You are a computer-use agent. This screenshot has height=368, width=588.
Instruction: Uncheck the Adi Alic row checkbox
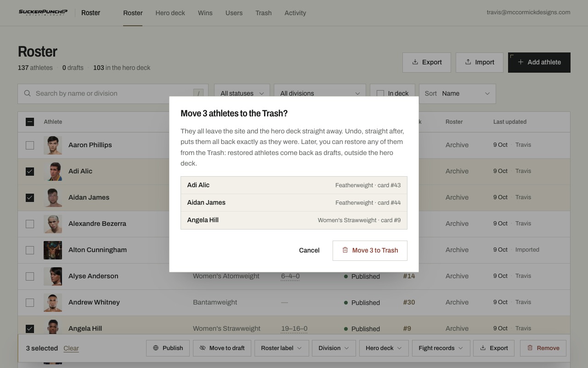pyautogui.click(x=30, y=171)
